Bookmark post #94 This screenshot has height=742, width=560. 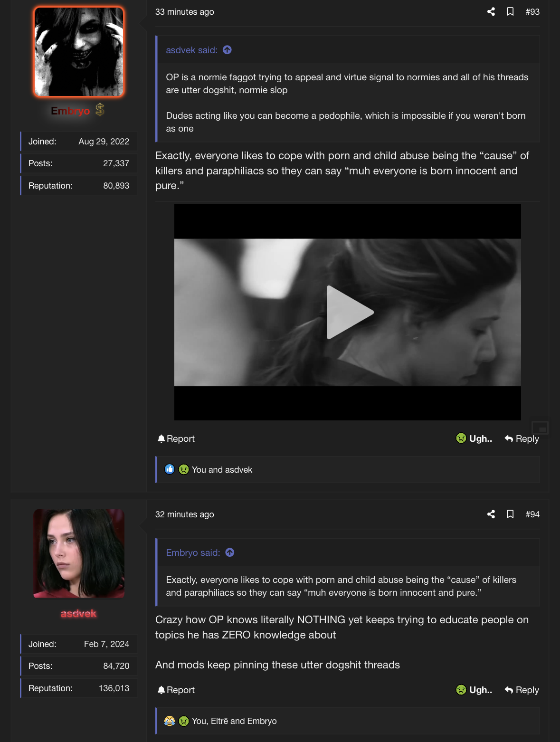pos(510,514)
